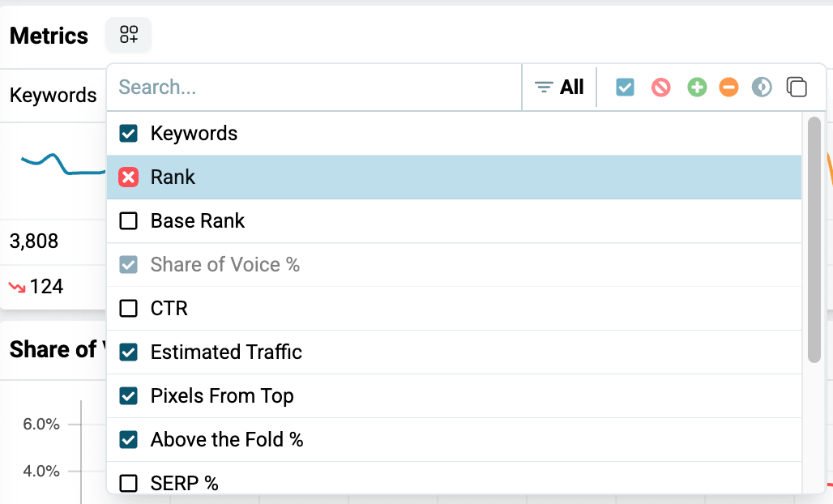Click the Keywords card title

(53, 96)
